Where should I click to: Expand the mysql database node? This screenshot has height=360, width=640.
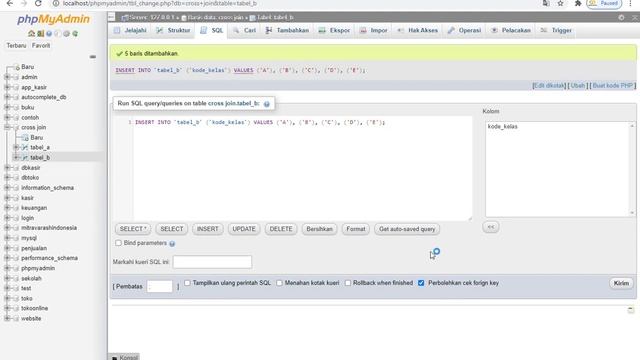point(7,238)
